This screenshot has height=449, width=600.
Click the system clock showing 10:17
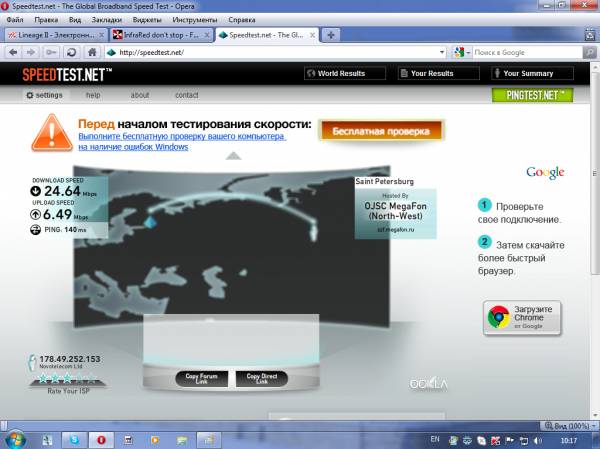pyautogui.click(x=568, y=441)
